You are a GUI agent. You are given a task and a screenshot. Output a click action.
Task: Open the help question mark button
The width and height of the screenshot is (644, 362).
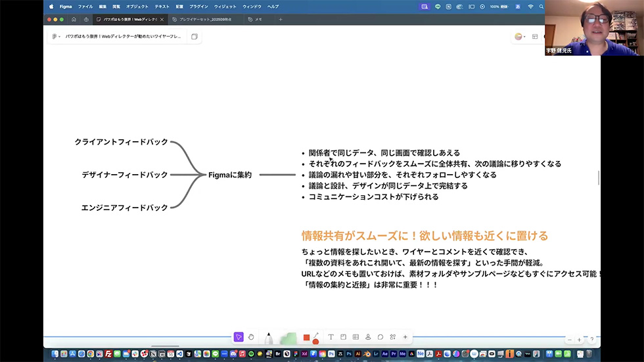(592, 340)
